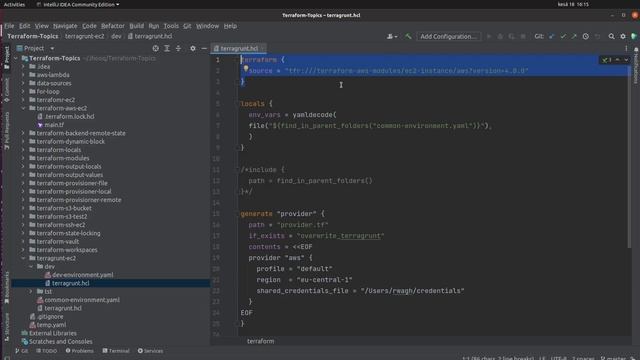This screenshot has height=360, width=640.
Task: Open the Tools menu
Action: [x=171, y=26]
